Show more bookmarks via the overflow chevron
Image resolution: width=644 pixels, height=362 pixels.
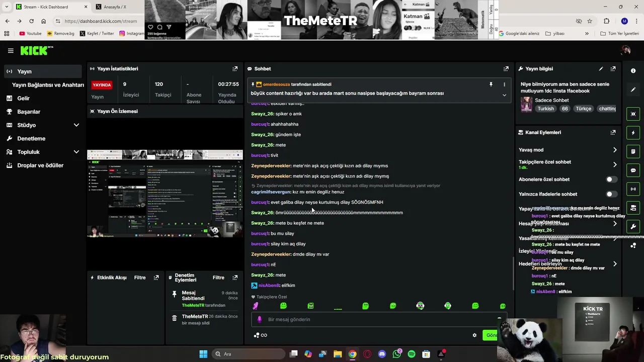click(587, 34)
